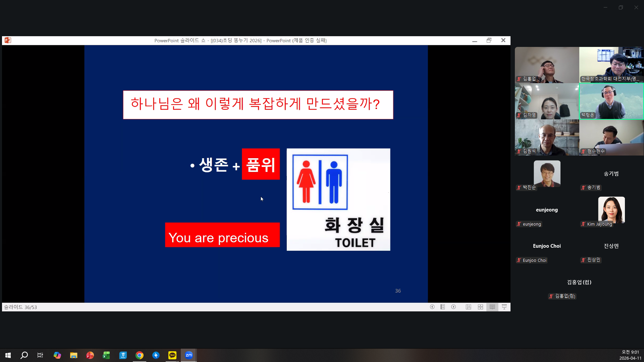644x362 pixels.
Task: Select Reading View icon
Action: click(x=492, y=307)
